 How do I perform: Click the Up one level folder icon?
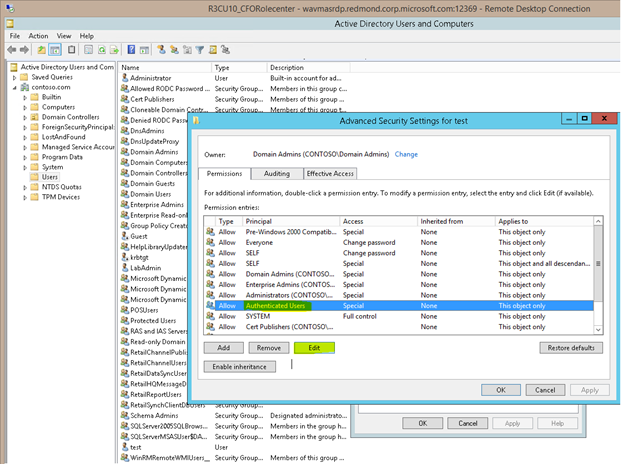point(42,48)
